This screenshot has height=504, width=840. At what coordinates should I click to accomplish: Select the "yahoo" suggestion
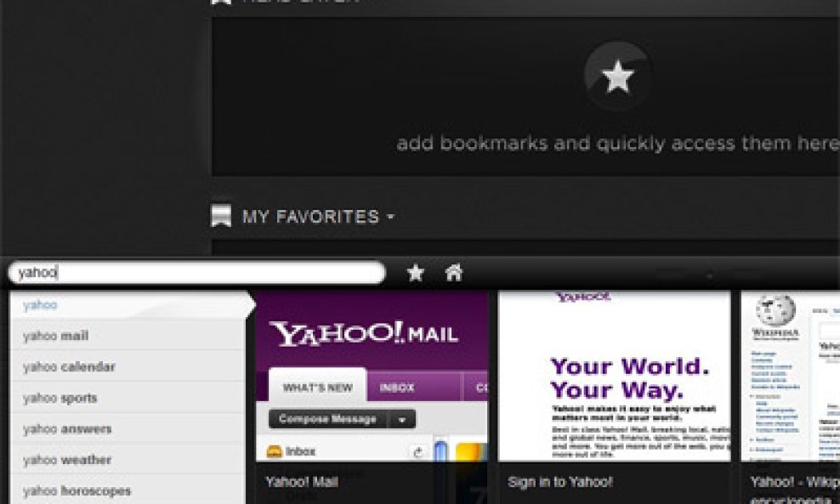tap(128, 305)
